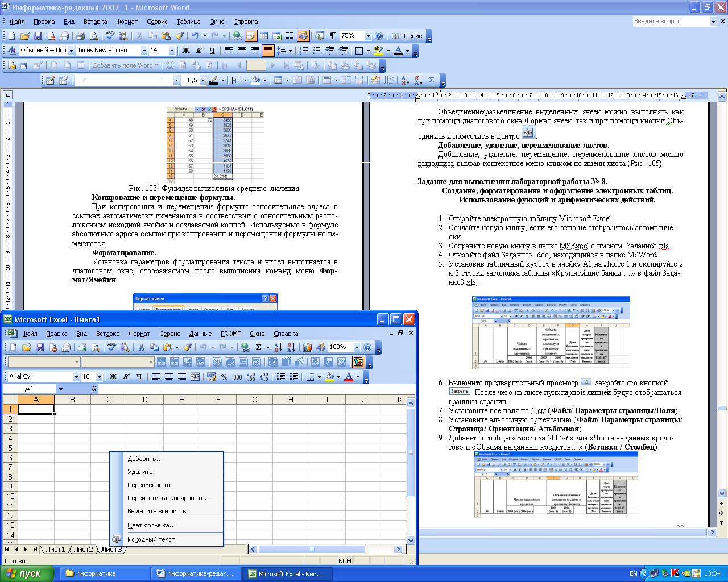The height and width of the screenshot is (582, 728).
Task: Click Merge and Center in Excel
Action: click(x=195, y=377)
